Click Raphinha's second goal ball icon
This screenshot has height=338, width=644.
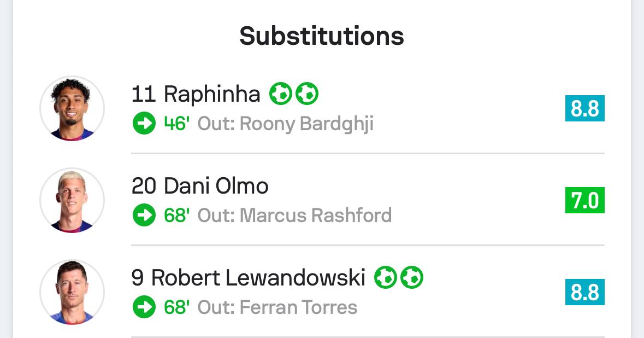coord(307,94)
